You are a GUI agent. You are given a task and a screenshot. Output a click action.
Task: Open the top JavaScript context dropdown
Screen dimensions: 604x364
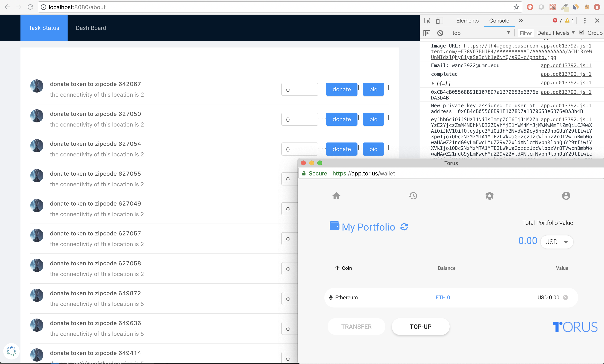coord(481,33)
